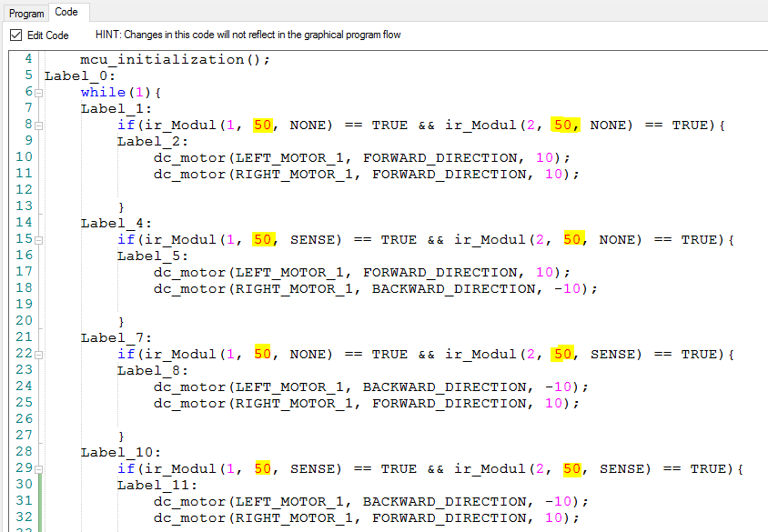Screen dimensions: 768x532
Task: Click Label_8: on line 23
Action: [x=152, y=370]
